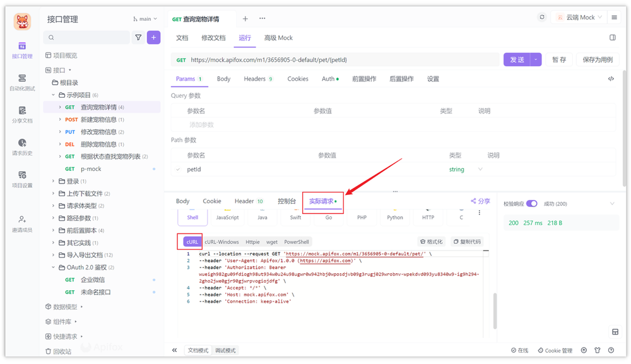The width and height of the screenshot is (631, 364).
Task: Click the purple plus add button
Action: pyautogui.click(x=154, y=37)
